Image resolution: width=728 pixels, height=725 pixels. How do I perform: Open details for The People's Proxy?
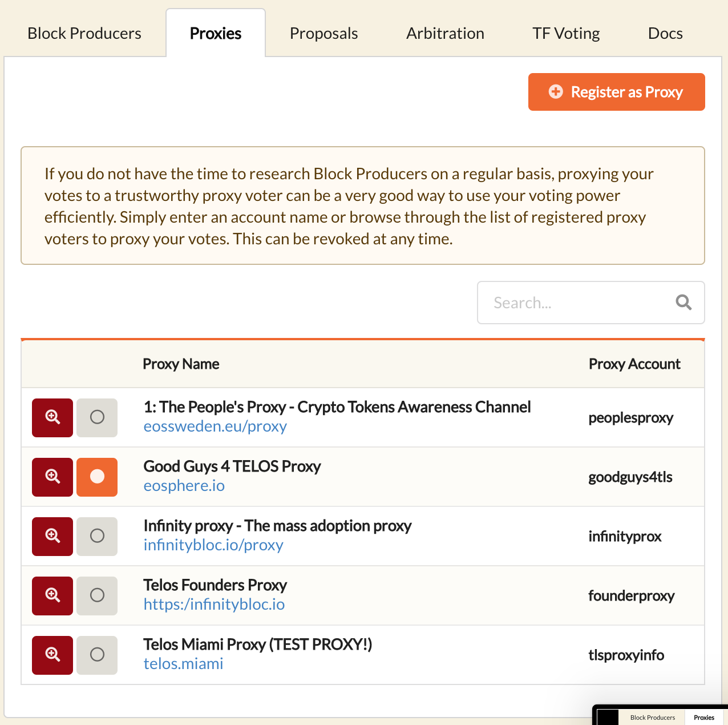(x=52, y=417)
